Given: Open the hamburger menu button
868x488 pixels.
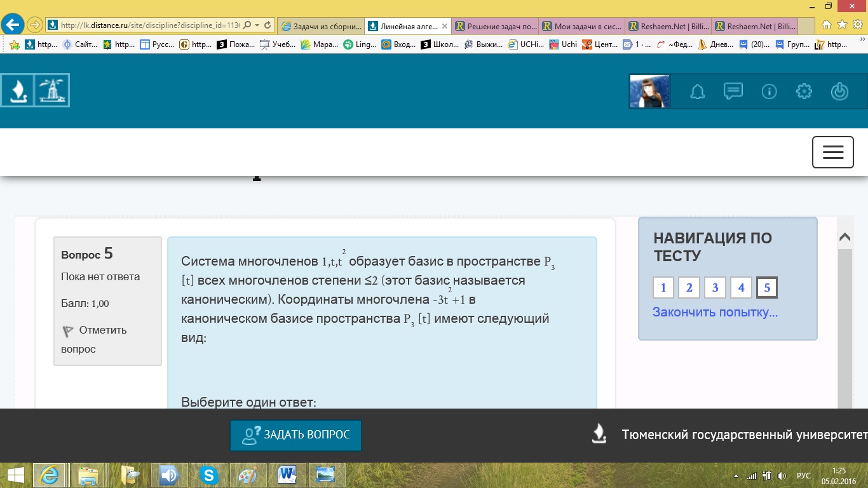Looking at the screenshot, I should tap(832, 152).
